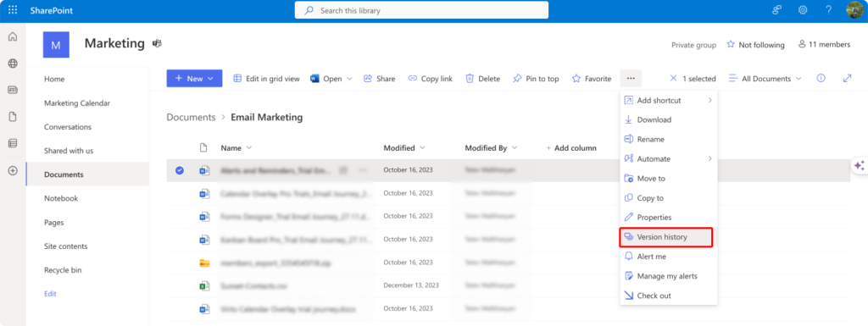Click the help question mark icon

point(829,10)
